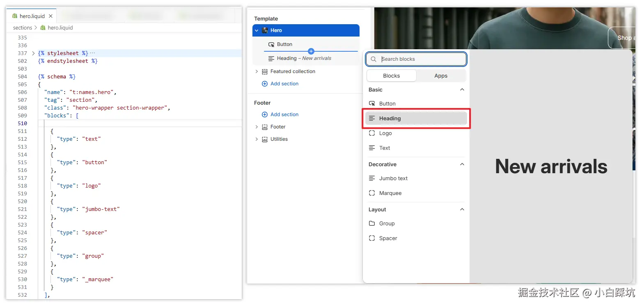Expand the Footer section row

(257, 127)
